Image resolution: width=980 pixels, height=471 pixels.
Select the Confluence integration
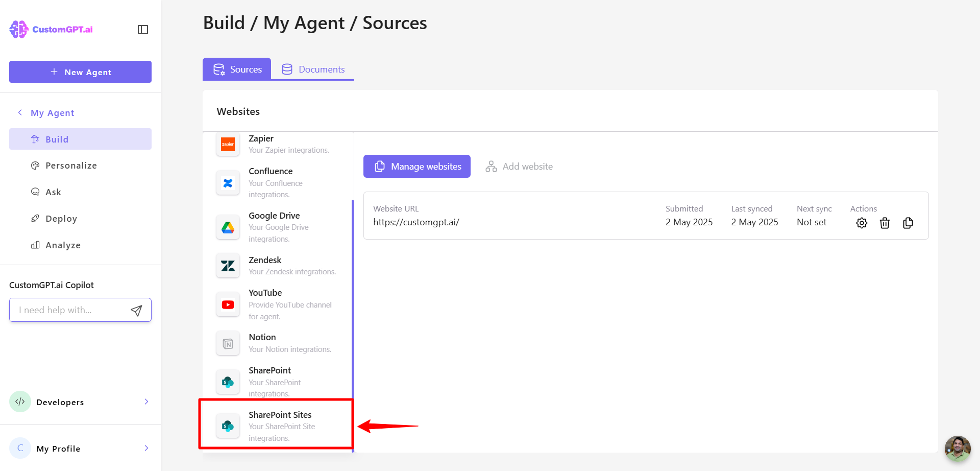coord(277,182)
